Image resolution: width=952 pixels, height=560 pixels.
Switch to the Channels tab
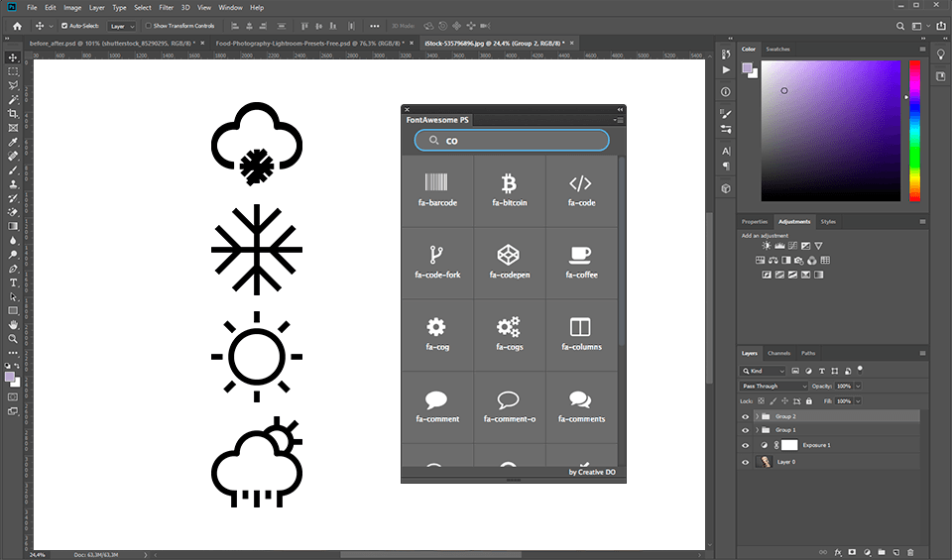[x=778, y=353]
